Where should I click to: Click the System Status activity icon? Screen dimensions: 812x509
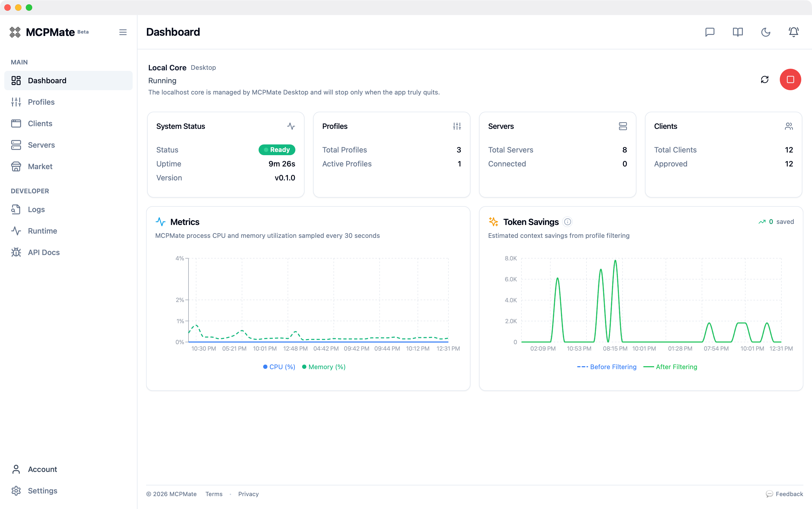[291, 126]
